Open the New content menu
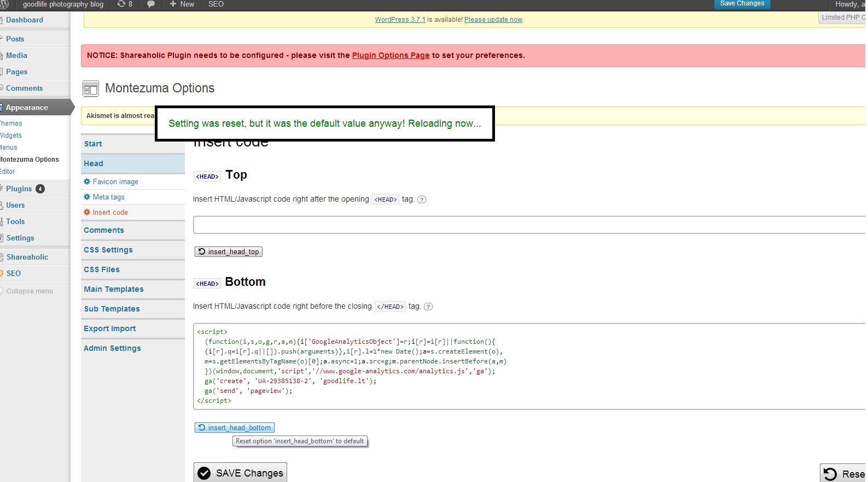 click(x=182, y=4)
